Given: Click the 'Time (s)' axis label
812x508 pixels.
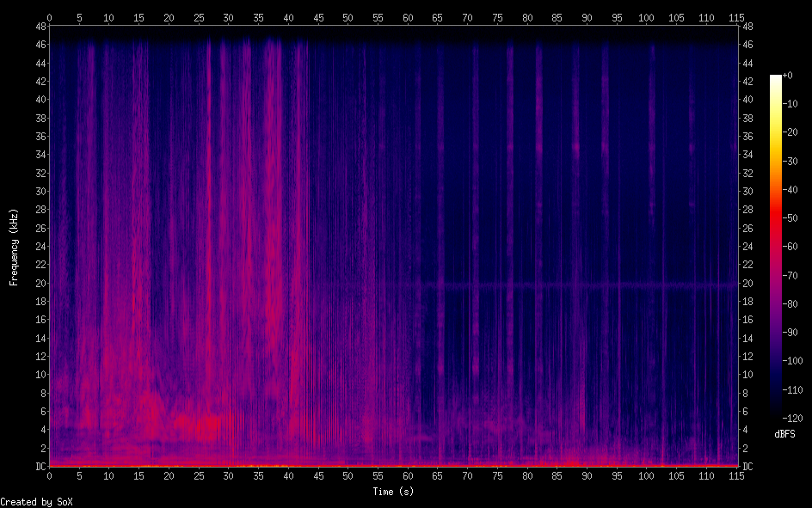Looking at the screenshot, I should tap(394, 492).
